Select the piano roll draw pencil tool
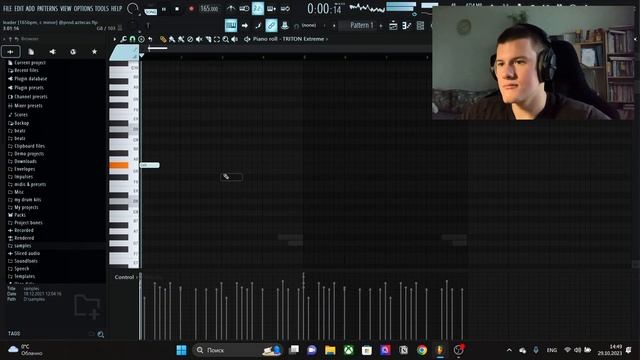The image size is (640, 360). tap(163, 39)
